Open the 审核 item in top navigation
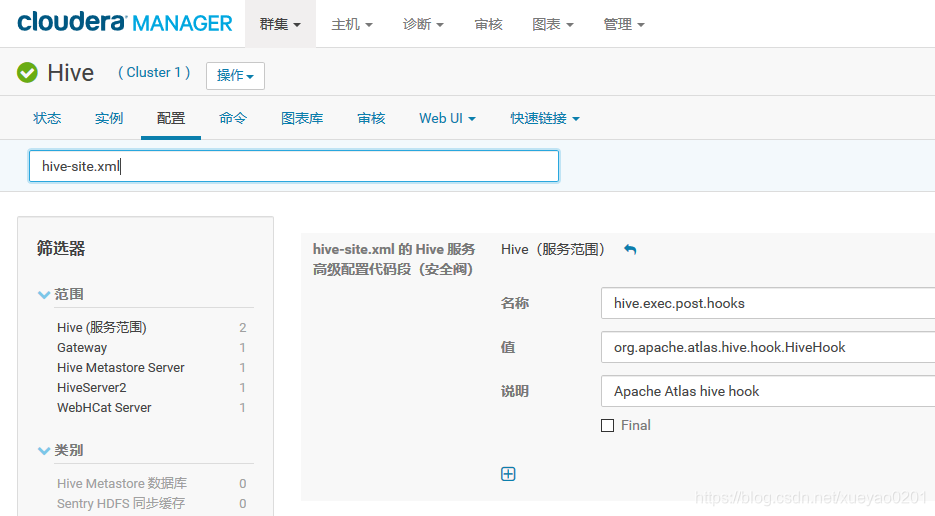Viewport: 935px width, 516px height. [x=488, y=24]
